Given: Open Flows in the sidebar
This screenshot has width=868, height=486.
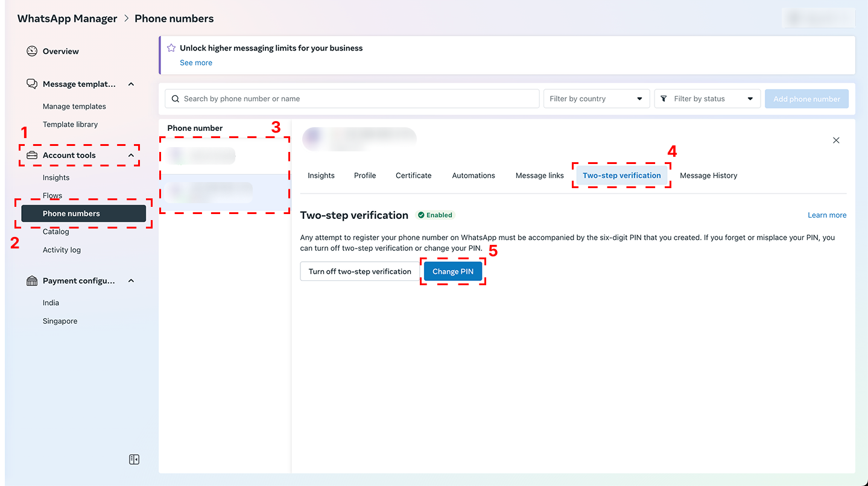Looking at the screenshot, I should coord(52,195).
